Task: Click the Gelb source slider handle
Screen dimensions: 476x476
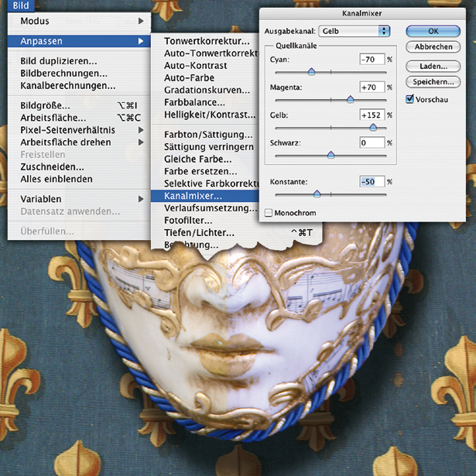Action: pyautogui.click(x=373, y=128)
